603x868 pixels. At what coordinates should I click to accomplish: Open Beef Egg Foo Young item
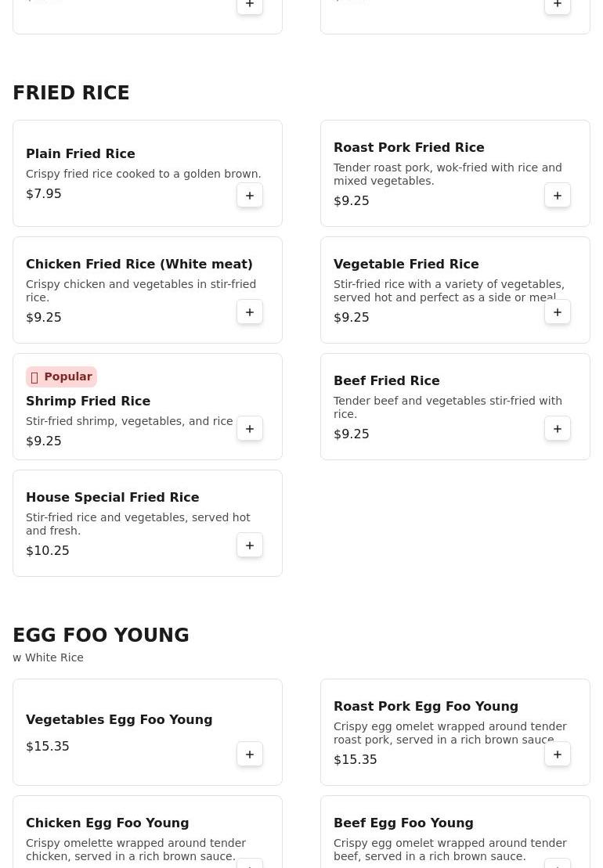click(x=403, y=823)
